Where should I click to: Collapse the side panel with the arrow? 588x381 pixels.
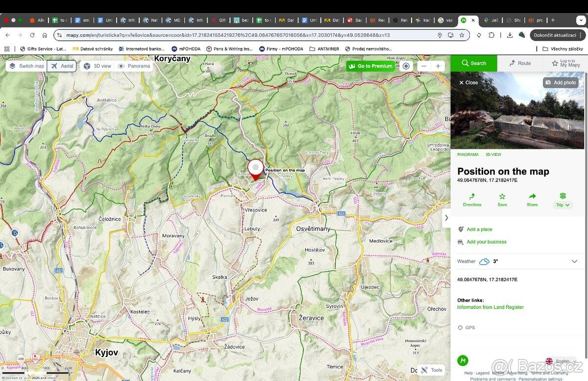[x=446, y=218]
